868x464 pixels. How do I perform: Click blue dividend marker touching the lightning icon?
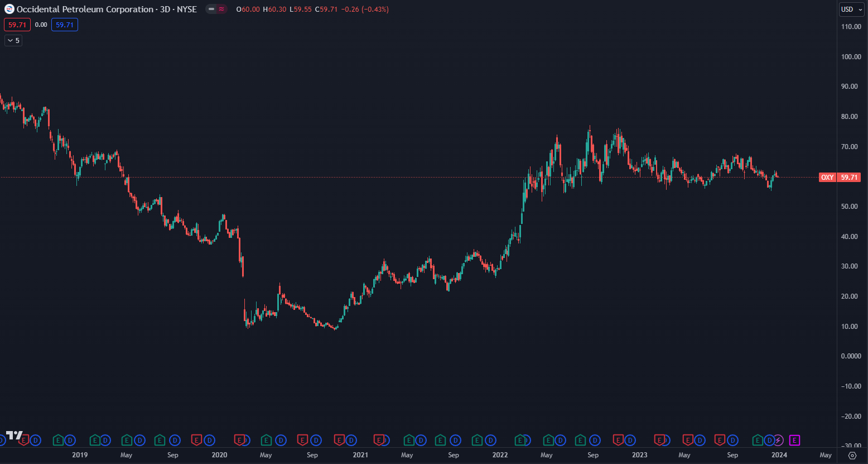(770, 441)
